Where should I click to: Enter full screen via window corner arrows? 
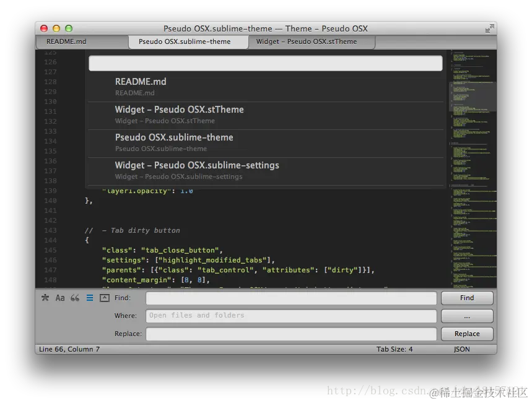click(x=489, y=28)
